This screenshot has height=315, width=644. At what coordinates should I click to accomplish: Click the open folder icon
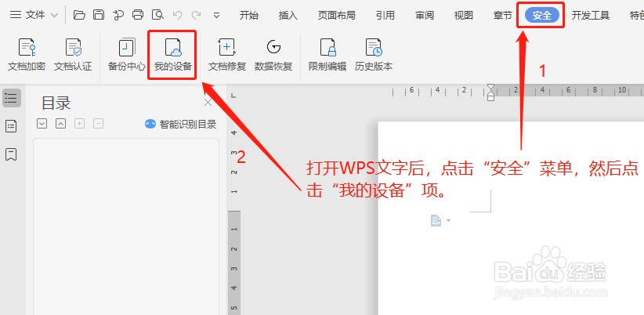click(79, 15)
